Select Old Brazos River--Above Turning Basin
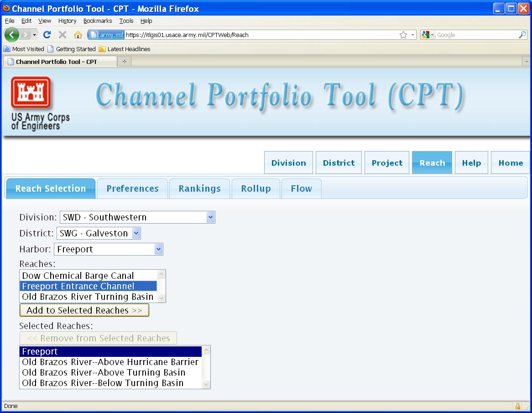This screenshot has height=413, width=532. point(110,373)
